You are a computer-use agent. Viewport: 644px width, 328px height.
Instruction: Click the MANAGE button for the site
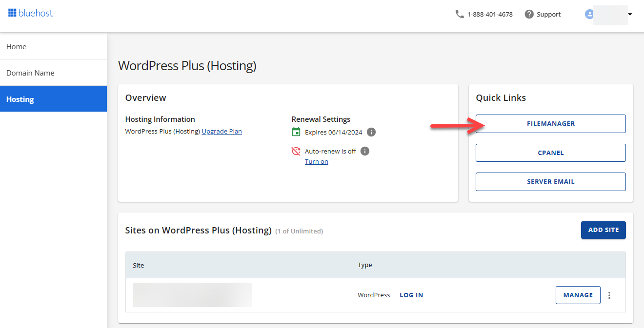[x=578, y=295]
